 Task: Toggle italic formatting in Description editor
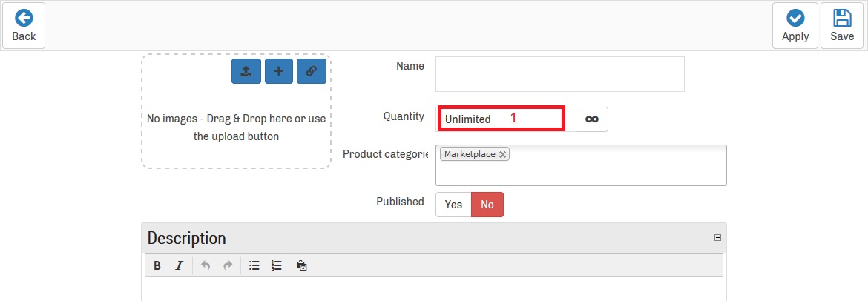pos(179,265)
